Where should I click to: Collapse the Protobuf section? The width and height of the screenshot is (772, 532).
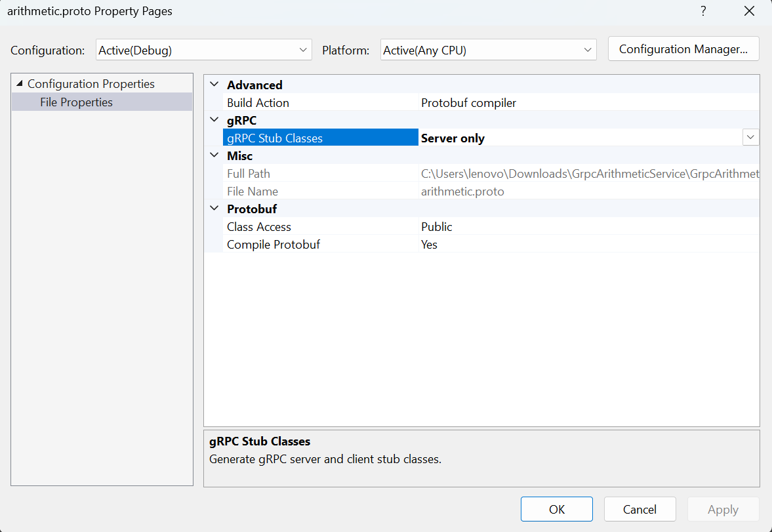214,209
